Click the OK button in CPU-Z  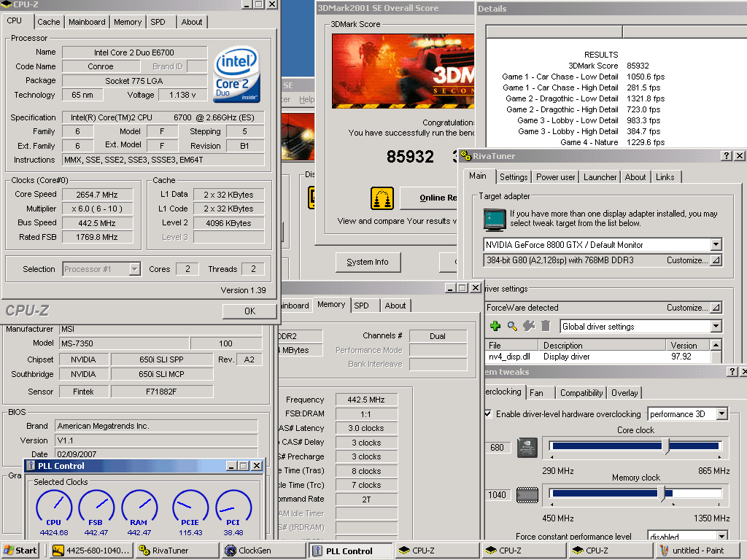click(249, 311)
